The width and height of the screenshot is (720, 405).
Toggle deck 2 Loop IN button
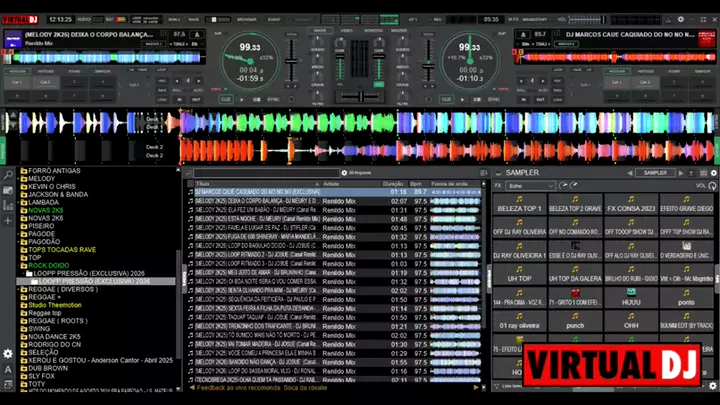coord(523,99)
